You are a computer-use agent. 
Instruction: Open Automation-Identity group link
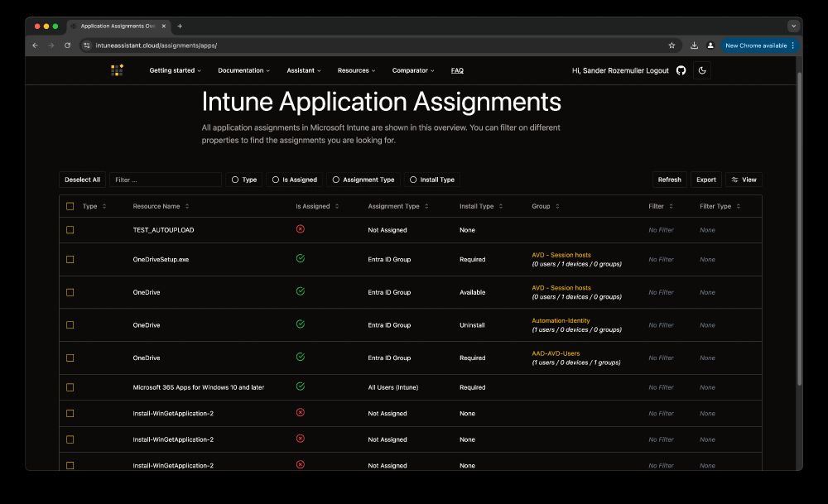pos(561,321)
